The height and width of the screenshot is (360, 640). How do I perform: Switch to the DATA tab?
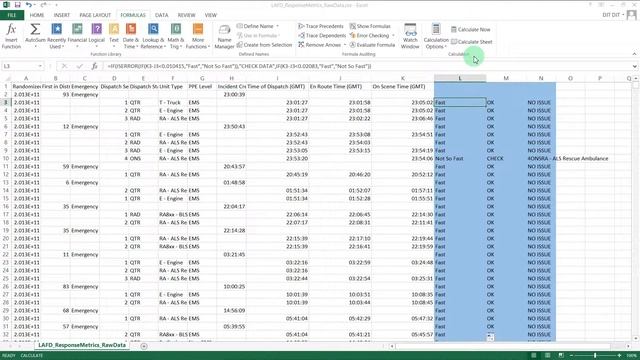(161, 15)
